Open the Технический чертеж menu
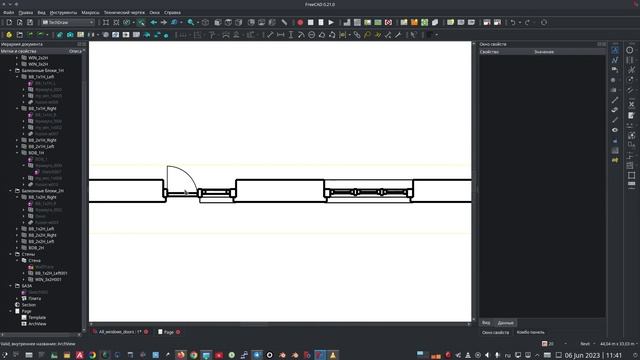 (124, 13)
